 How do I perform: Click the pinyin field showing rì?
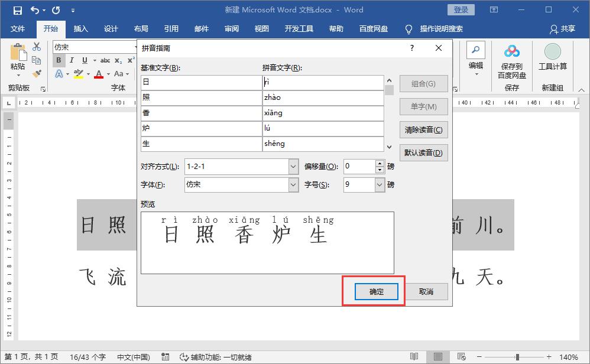coord(322,83)
